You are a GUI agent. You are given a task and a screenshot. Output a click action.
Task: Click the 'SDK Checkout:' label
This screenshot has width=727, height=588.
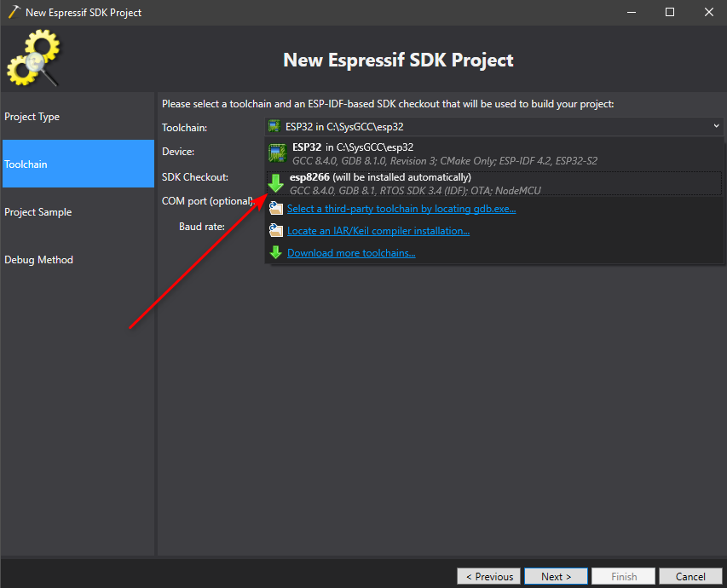[x=194, y=177]
